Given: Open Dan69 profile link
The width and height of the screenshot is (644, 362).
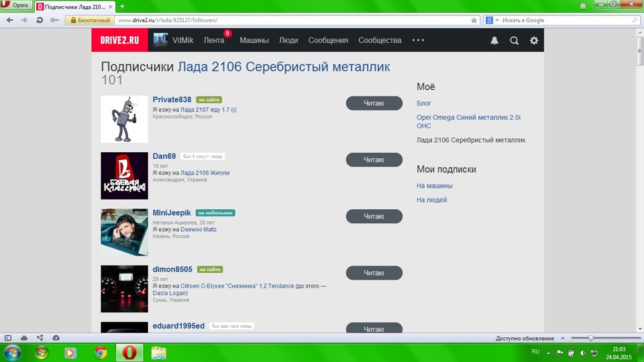Looking at the screenshot, I should click(164, 156).
